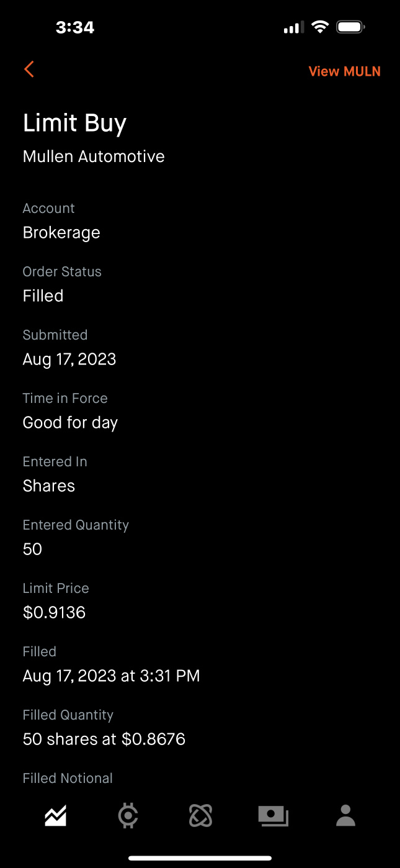Open the cash tab icon

pos(273,816)
